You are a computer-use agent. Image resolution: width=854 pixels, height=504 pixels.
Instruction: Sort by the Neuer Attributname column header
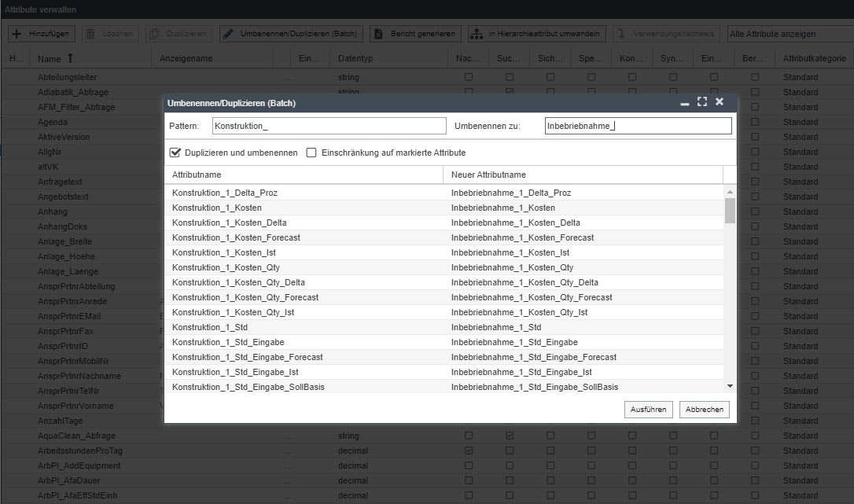coord(583,175)
